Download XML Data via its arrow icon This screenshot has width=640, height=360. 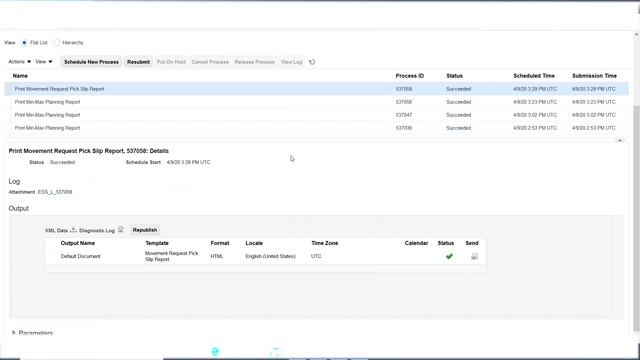coord(73,230)
